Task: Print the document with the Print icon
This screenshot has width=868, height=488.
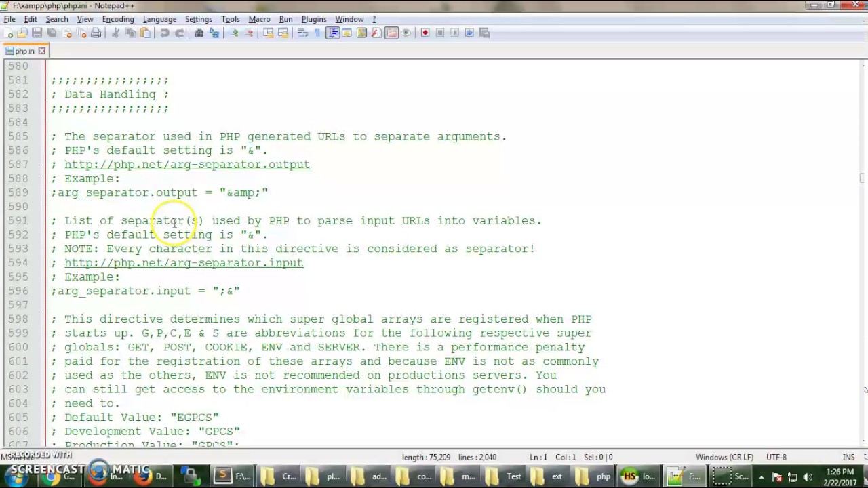Action: [x=96, y=33]
